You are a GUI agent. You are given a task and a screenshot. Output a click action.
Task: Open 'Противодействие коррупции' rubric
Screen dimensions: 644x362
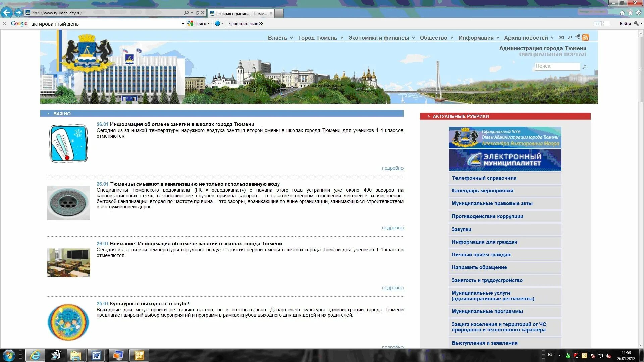tap(505, 216)
